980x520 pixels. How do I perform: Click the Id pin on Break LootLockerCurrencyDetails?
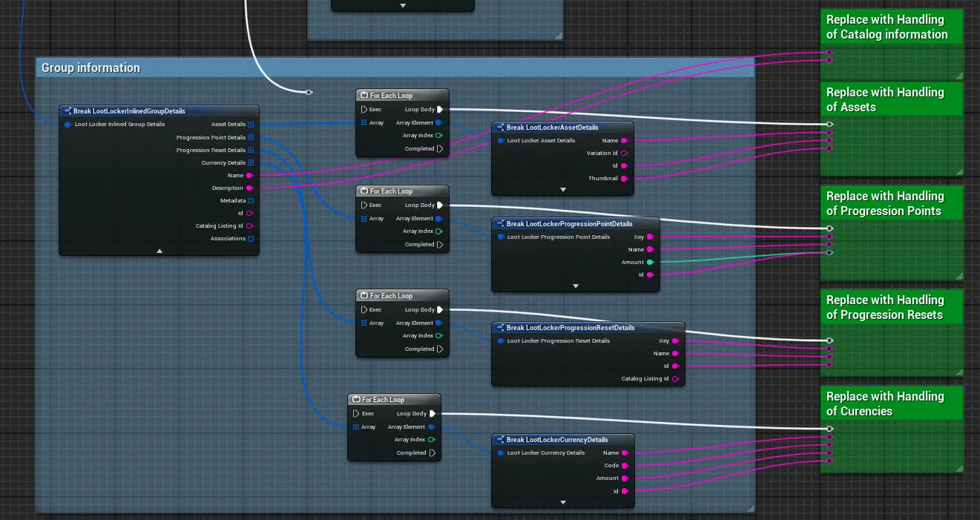pos(625,491)
